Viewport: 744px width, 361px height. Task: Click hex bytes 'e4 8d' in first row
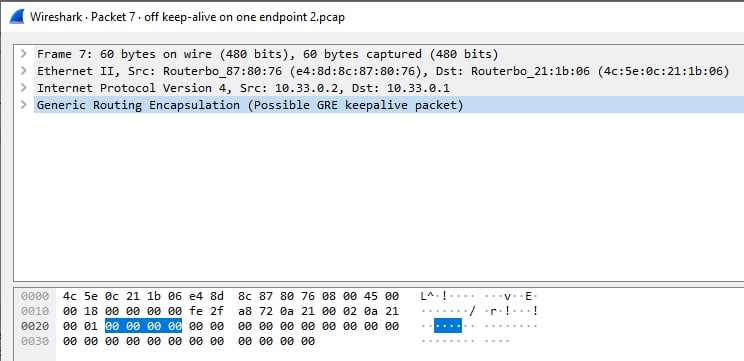point(206,296)
